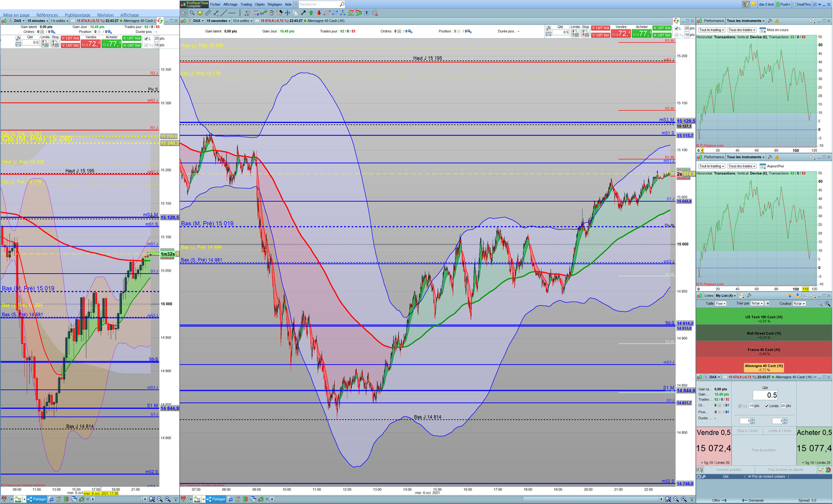Screen dimensions: 833x504
Task: Open the Objets menu
Action: pyautogui.click(x=260, y=4)
